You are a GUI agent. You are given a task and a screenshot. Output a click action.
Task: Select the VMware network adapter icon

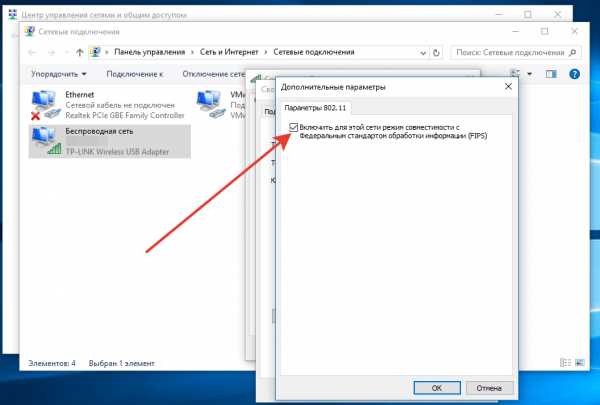coord(210,104)
